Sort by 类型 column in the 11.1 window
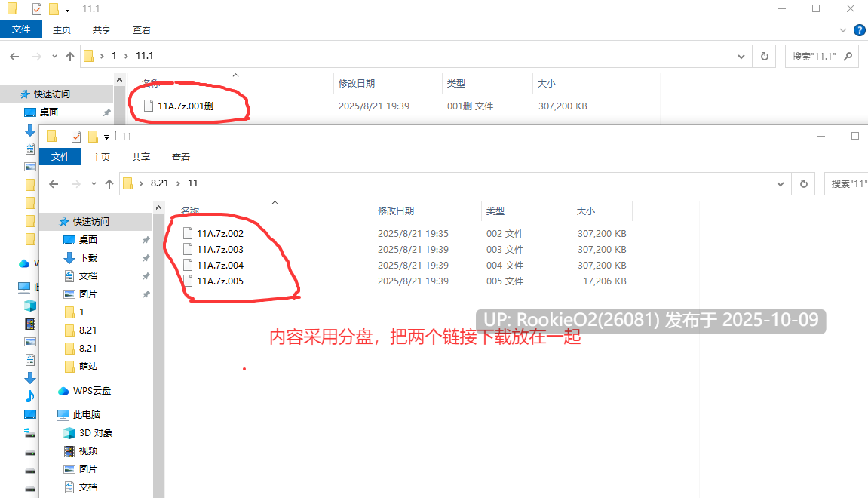Image resolution: width=868 pixels, height=498 pixels. 456,84
